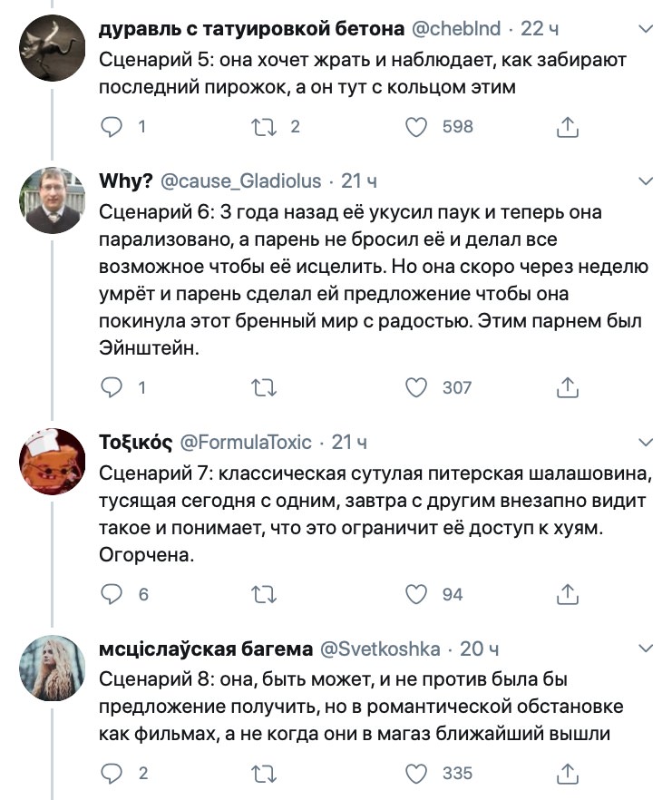The height and width of the screenshot is (800, 672).
Task: Like the Сценарий 6 Эйнштейн tweet
Action: coord(416,387)
